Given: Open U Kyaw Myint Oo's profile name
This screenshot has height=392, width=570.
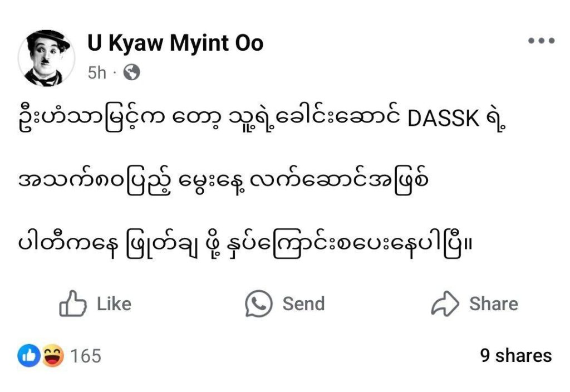Looking at the screenshot, I should pyautogui.click(x=175, y=44).
